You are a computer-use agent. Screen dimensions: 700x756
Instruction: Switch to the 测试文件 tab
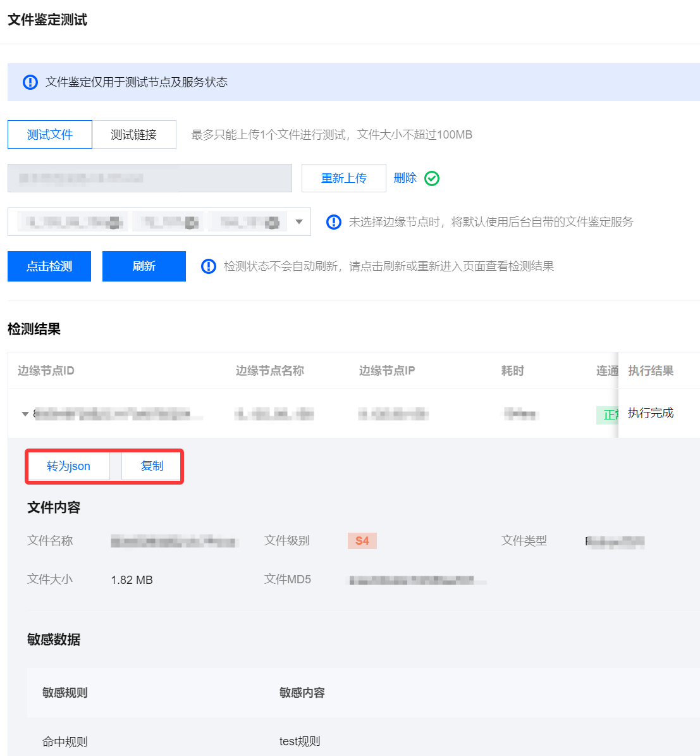point(50,135)
